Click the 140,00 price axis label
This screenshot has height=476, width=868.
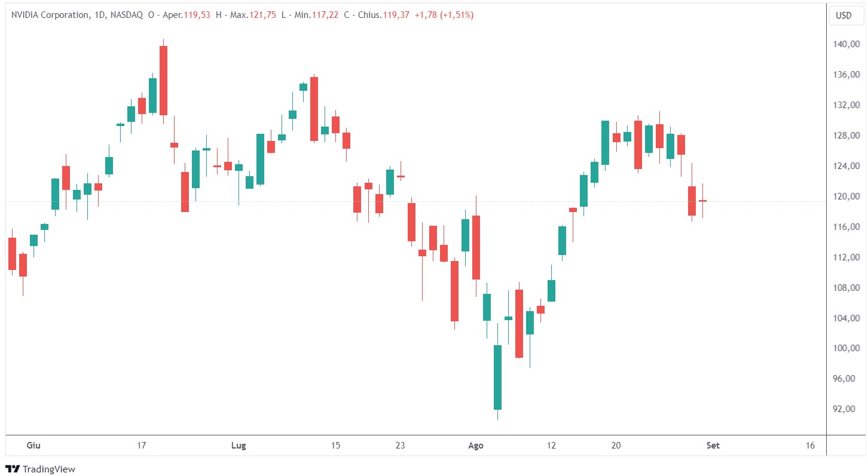point(848,44)
